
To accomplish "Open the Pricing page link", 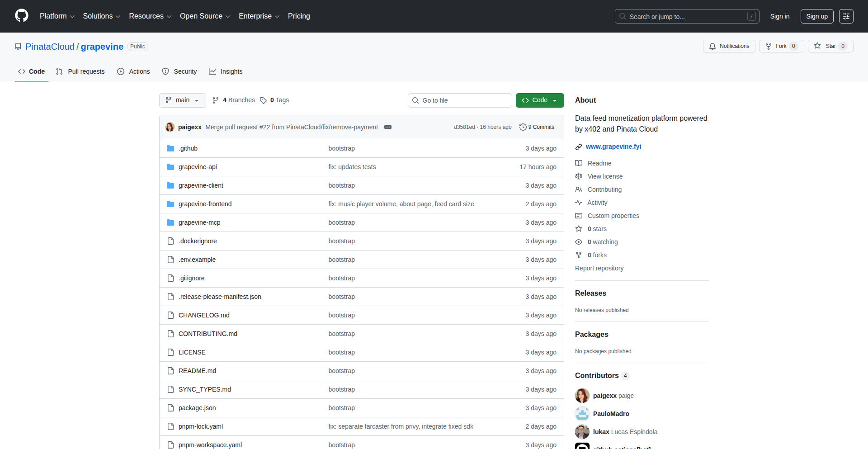I will [299, 16].
